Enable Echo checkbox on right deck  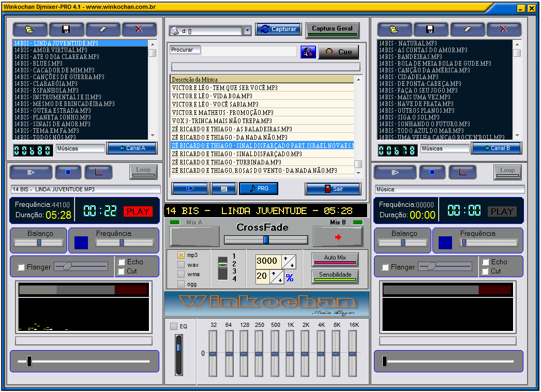click(486, 262)
